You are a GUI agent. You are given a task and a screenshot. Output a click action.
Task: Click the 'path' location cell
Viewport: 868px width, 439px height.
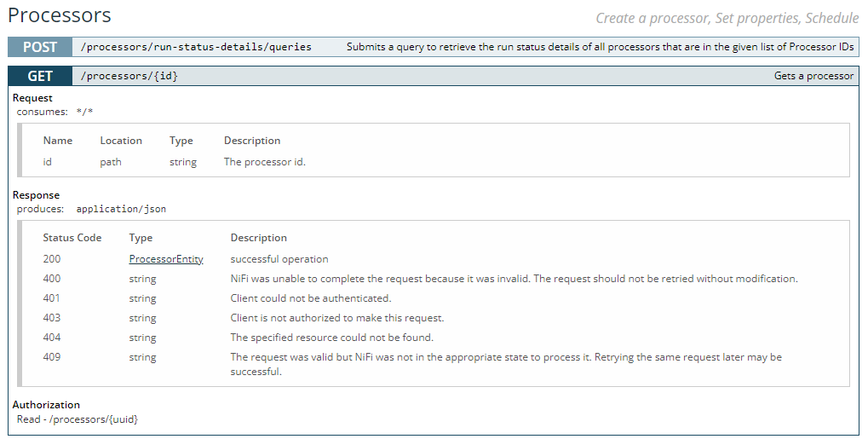[111, 162]
